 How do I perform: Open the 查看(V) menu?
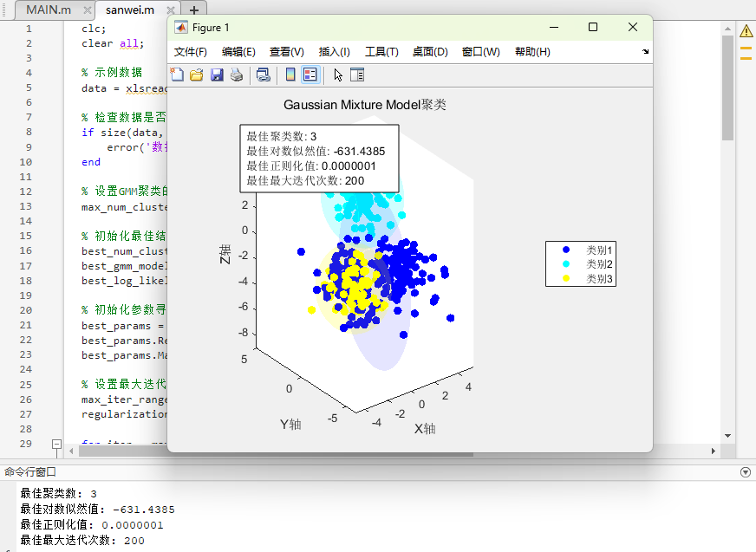[286, 52]
